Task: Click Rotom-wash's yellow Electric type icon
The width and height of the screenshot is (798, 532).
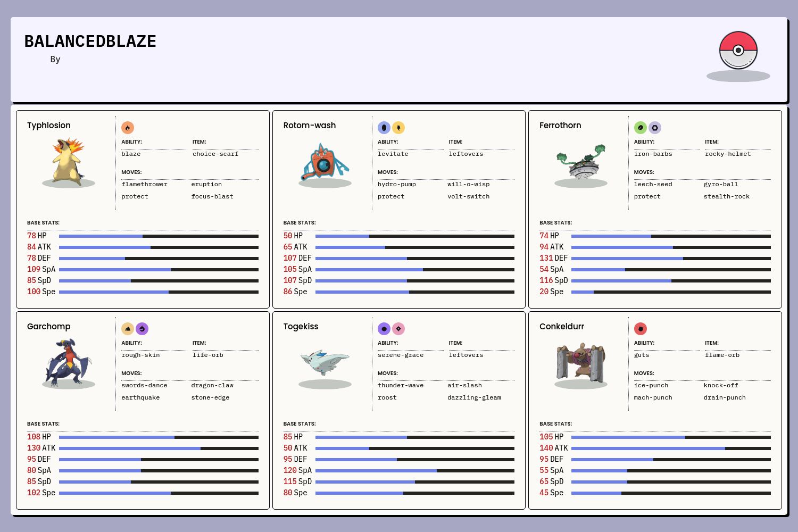Action: 398,128
